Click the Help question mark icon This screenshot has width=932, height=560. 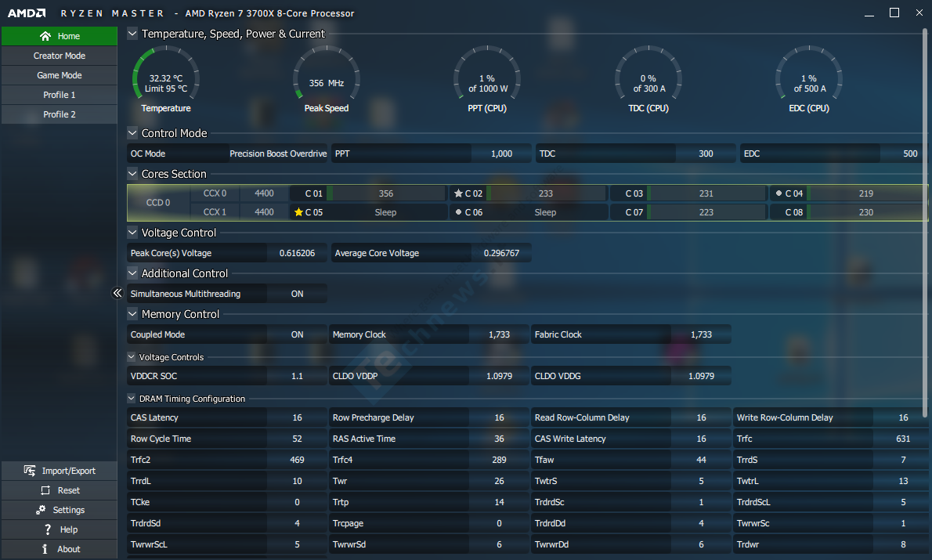(48, 529)
